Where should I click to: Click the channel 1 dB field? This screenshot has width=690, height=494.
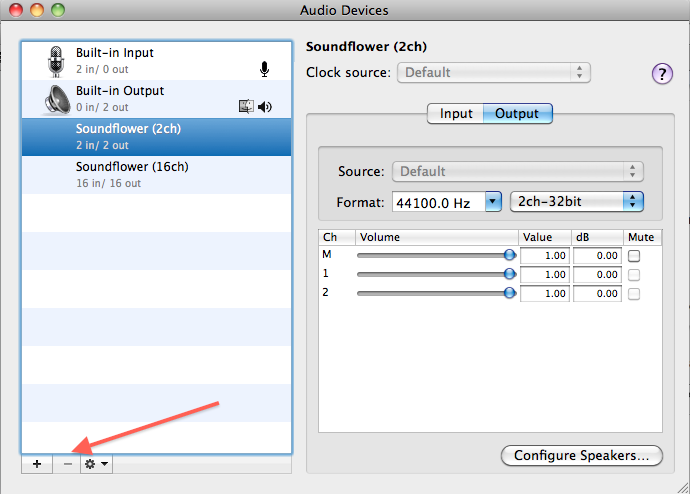click(597, 274)
